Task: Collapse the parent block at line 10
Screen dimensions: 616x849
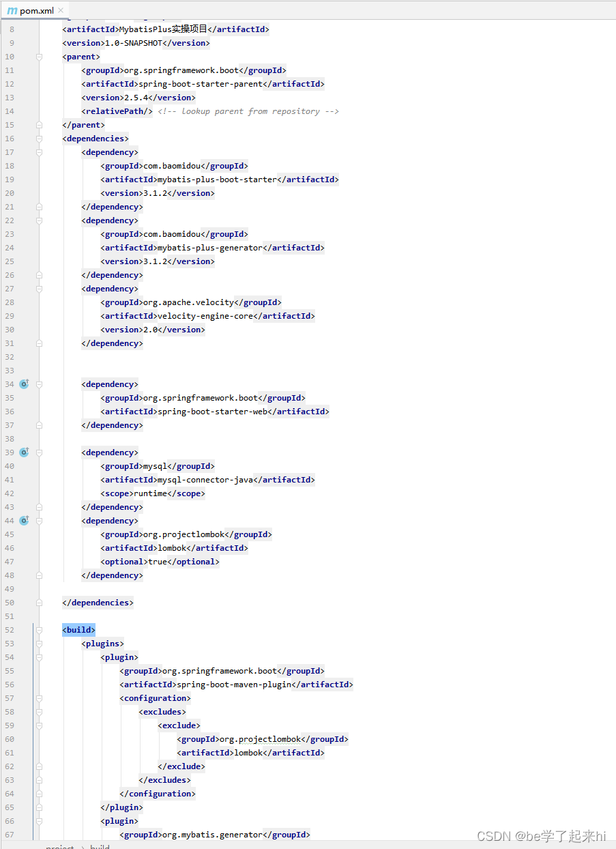Action: pos(40,57)
